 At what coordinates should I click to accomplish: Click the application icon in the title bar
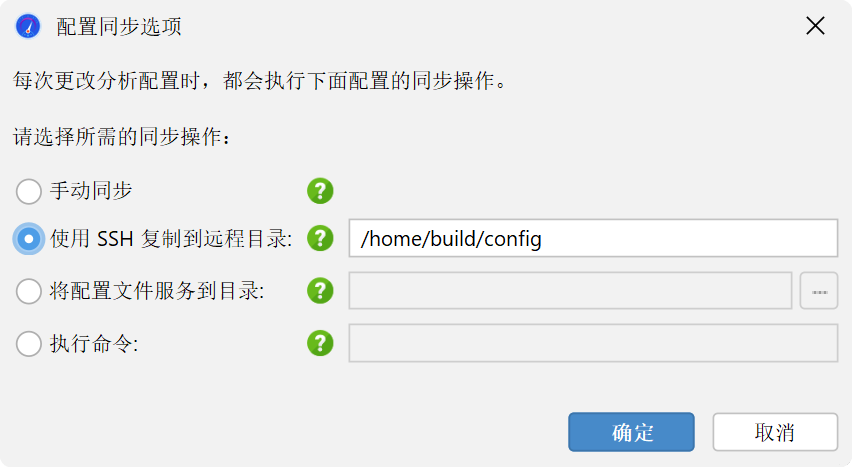click(28, 26)
